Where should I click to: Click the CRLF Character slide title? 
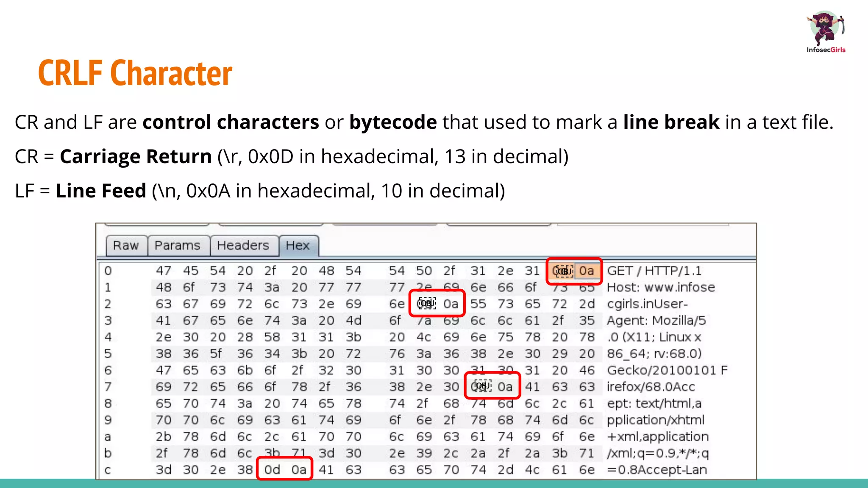tap(135, 73)
